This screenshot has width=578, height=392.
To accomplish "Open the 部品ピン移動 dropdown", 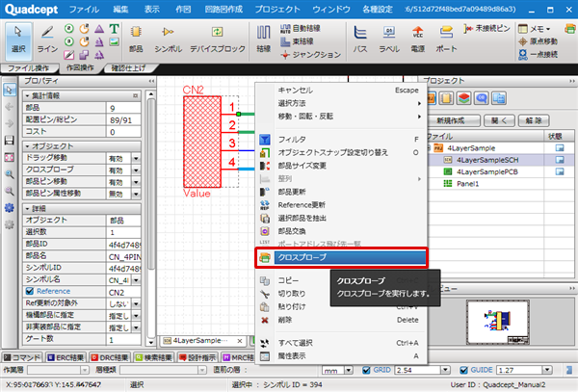I will (x=136, y=182).
